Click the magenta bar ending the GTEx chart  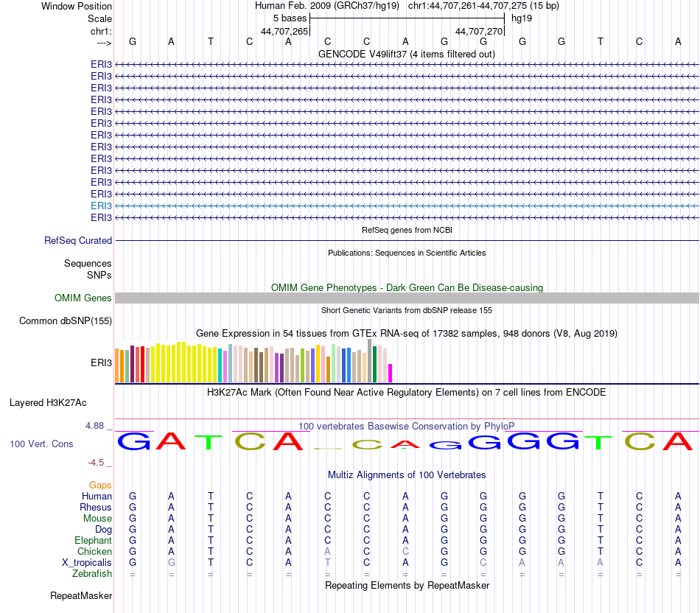coord(390,374)
